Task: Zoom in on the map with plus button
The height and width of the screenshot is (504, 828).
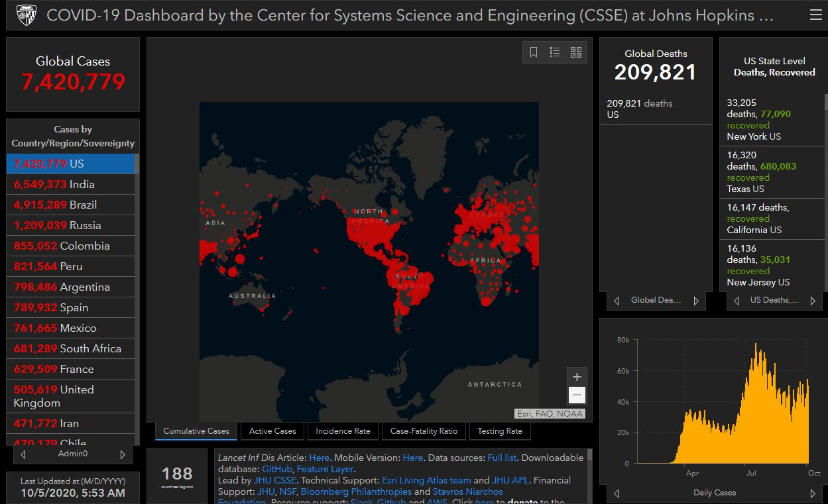Action: (x=577, y=377)
